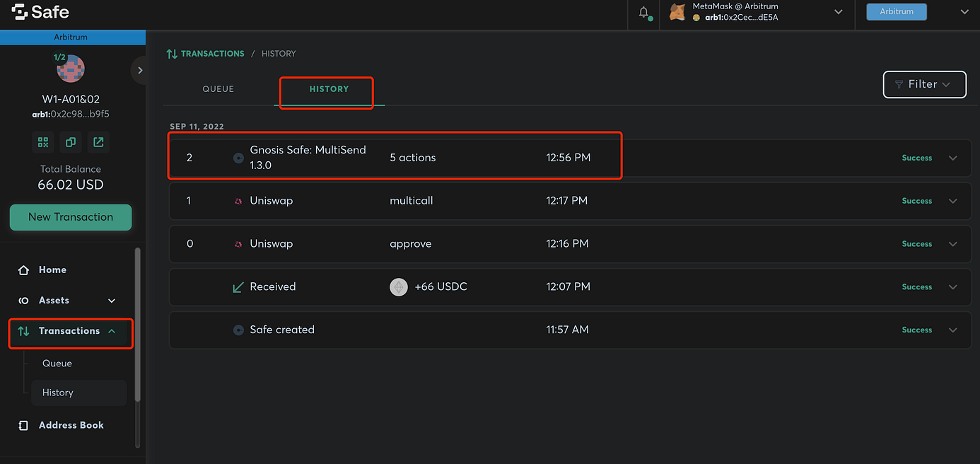This screenshot has height=464, width=980.
Task: Show the Safe QR code
Action: [x=43, y=142]
